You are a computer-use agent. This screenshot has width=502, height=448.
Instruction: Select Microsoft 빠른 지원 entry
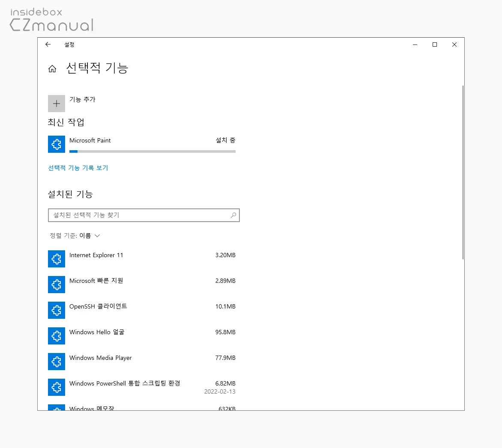point(96,281)
